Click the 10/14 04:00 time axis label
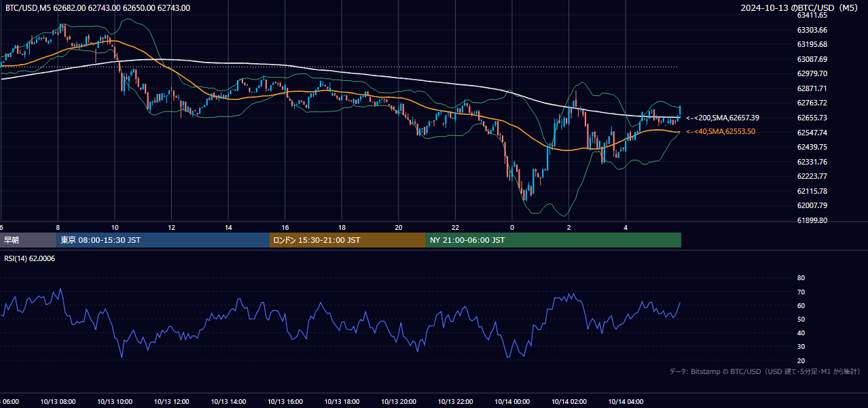This screenshot has width=868, height=408. (626, 401)
